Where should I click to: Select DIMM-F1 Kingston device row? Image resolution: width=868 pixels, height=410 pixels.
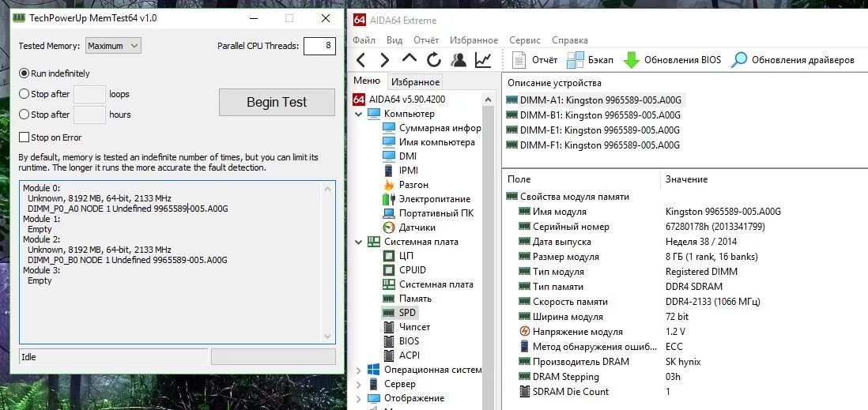coord(593,145)
